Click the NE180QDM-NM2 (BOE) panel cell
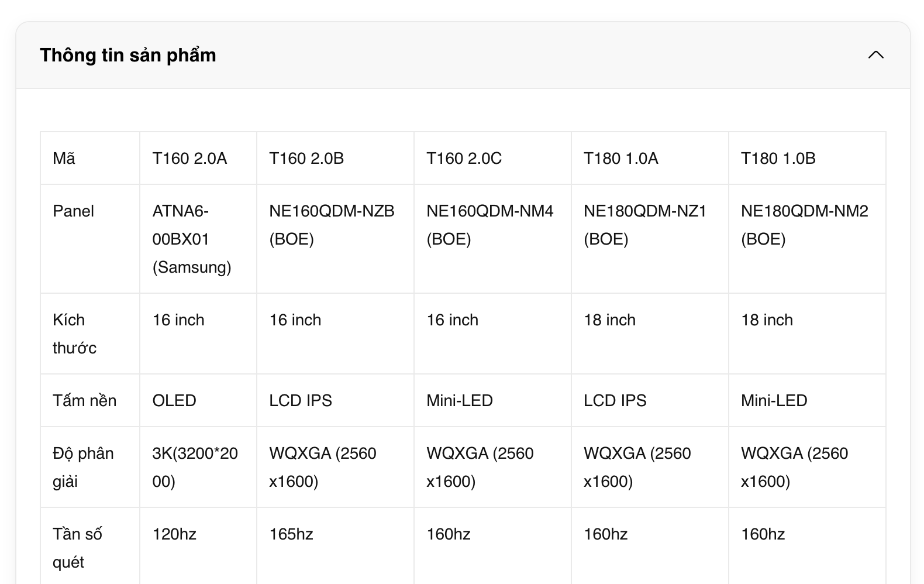The width and height of the screenshot is (924, 584). pyautogui.click(x=804, y=225)
